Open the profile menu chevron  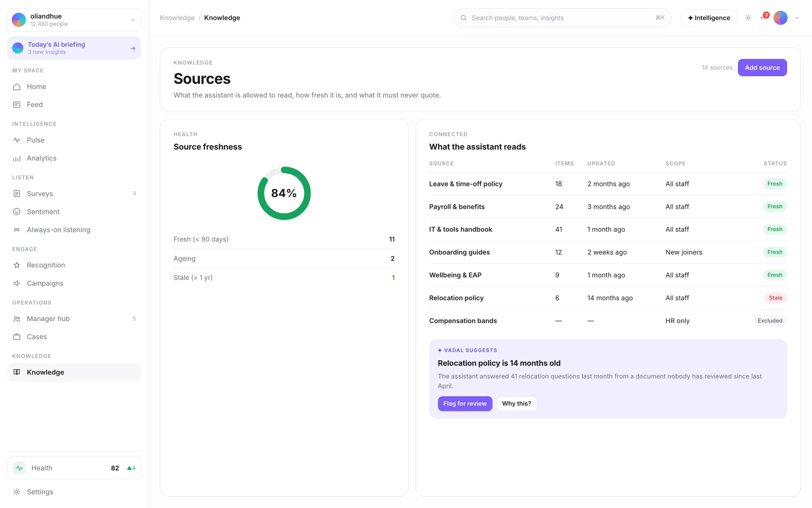coord(797,18)
